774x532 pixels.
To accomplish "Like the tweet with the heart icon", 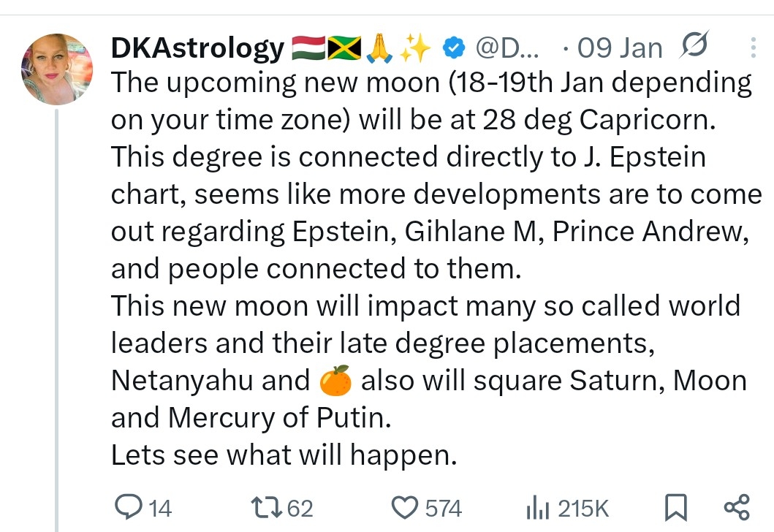I will pyautogui.click(x=404, y=507).
